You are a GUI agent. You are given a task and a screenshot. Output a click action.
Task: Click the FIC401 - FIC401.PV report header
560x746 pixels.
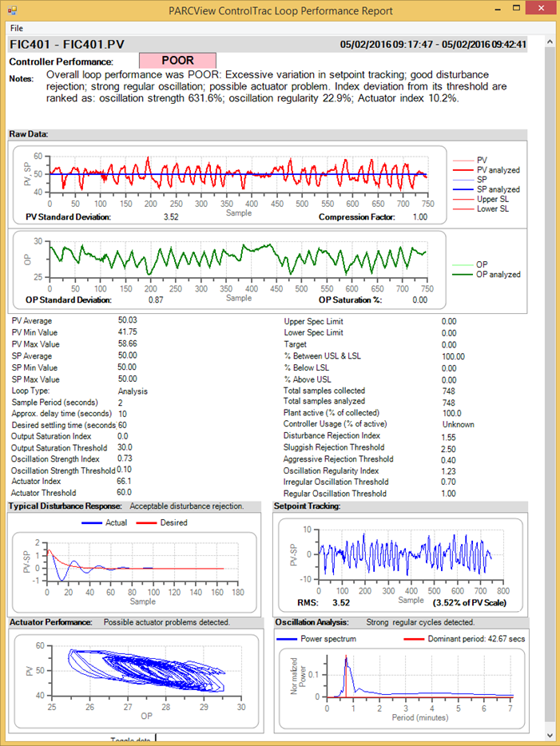pos(67,45)
